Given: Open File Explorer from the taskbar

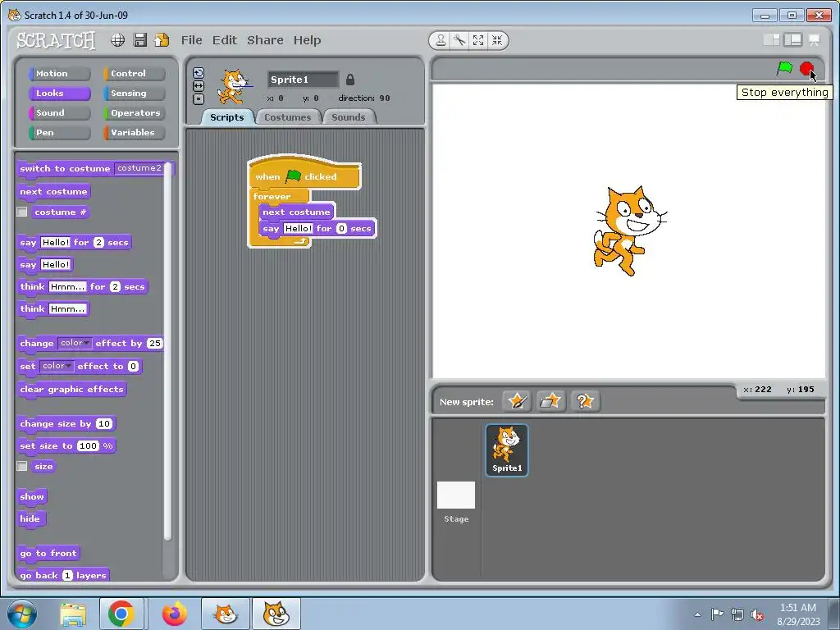Looking at the screenshot, I should tap(73, 614).
